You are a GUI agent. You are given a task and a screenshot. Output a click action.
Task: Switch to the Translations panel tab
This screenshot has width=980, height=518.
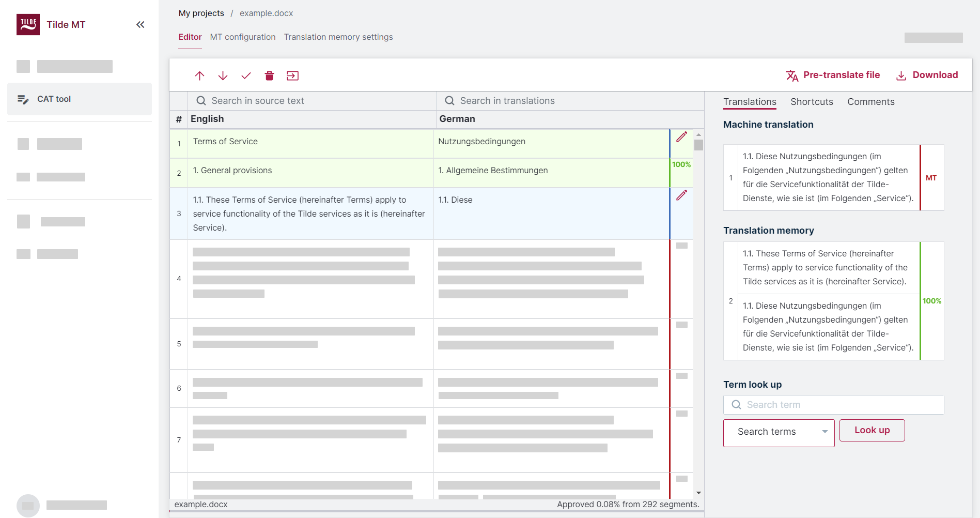[750, 102]
